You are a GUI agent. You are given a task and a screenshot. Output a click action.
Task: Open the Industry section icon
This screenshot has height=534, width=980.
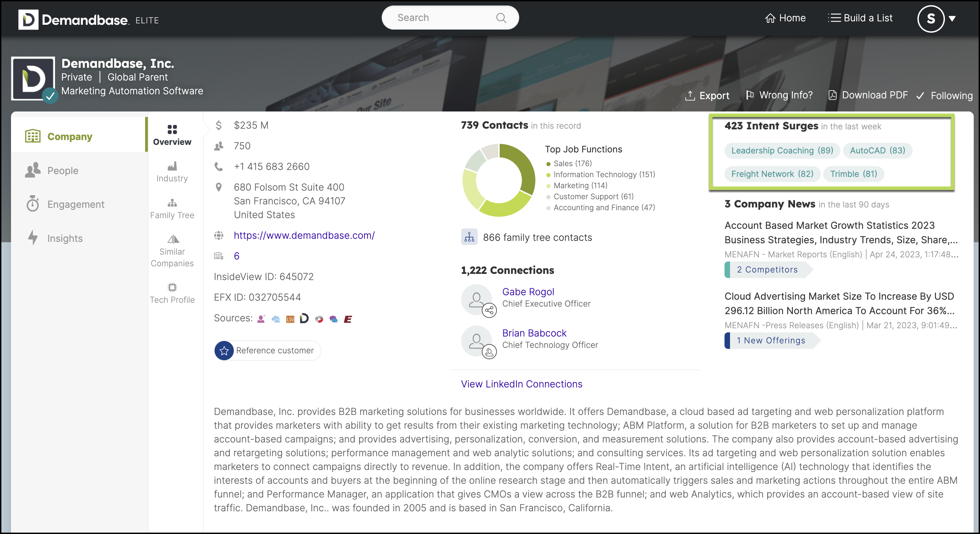point(172,166)
